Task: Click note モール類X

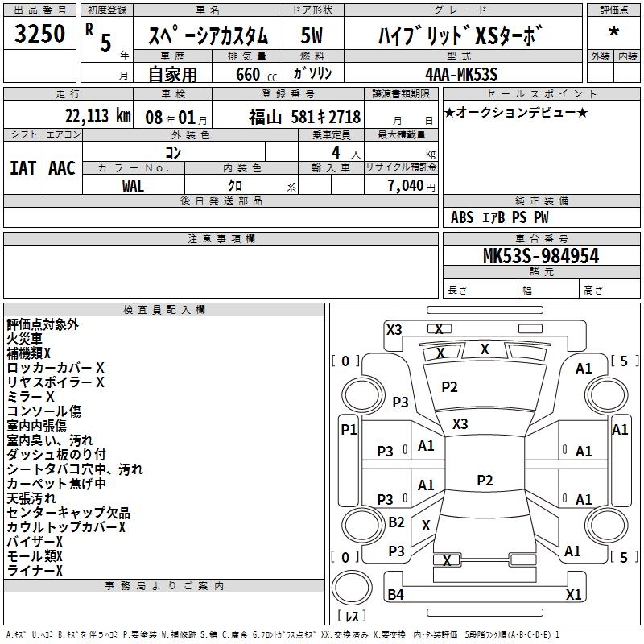Action: [x=35, y=556]
